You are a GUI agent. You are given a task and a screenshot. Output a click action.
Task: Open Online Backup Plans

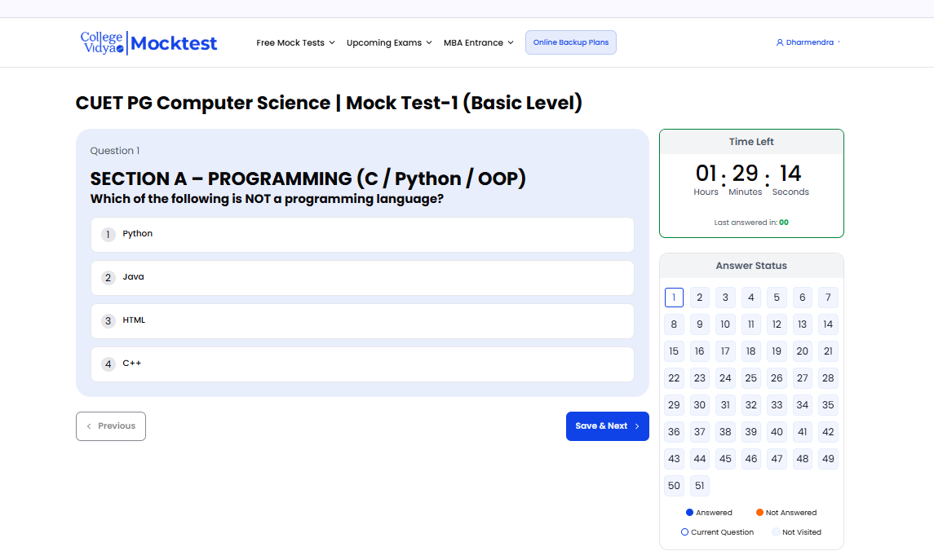tap(570, 42)
